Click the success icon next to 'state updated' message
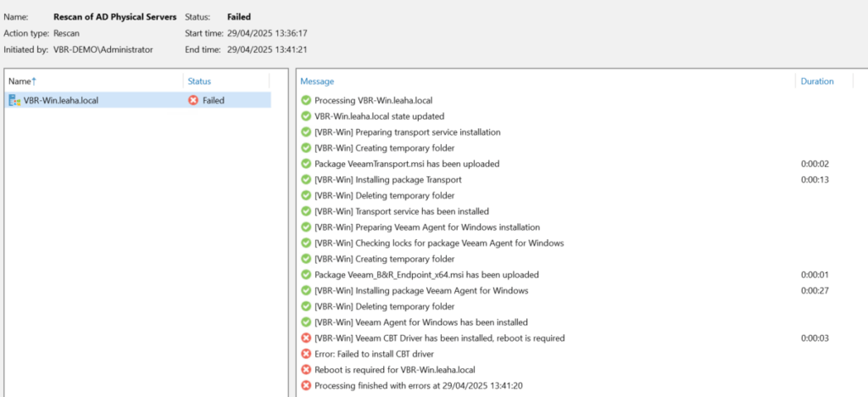 point(305,116)
